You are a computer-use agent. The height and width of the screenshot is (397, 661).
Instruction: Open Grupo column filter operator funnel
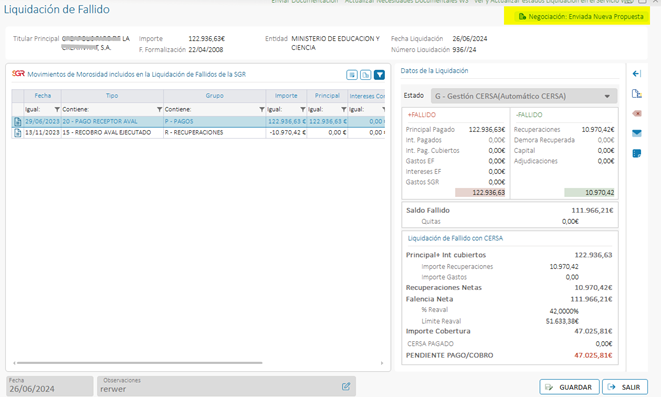262,110
